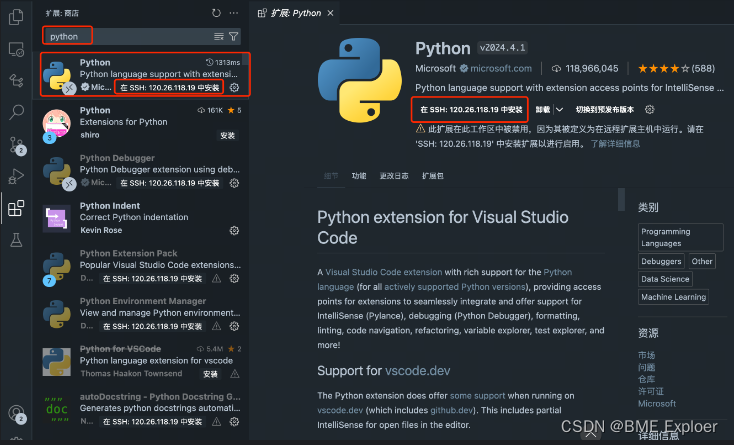Viewport: 734px width, 445px height.
Task: Select the Extensions view icon
Action: (x=16, y=208)
